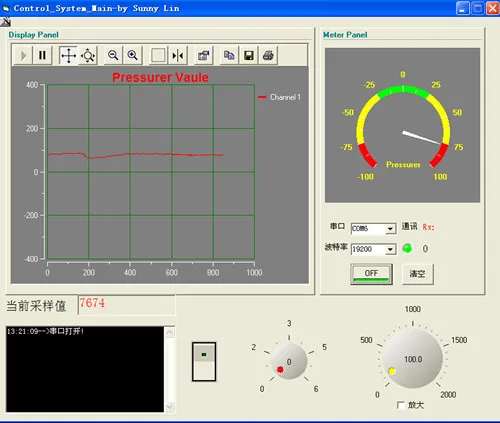Toggle the OFF serial port button
The height and width of the screenshot is (423, 500).
point(371,274)
